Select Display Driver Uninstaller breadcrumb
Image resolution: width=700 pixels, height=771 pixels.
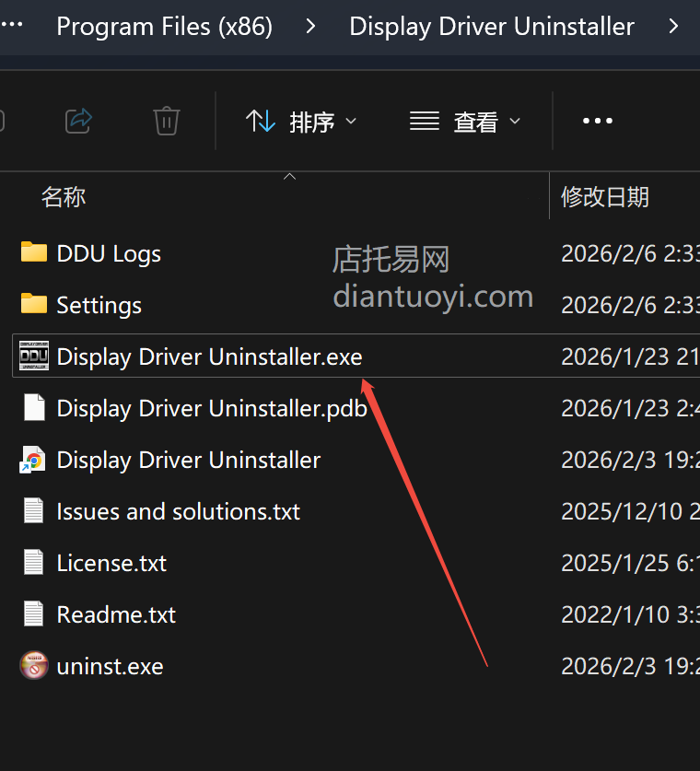(x=492, y=27)
